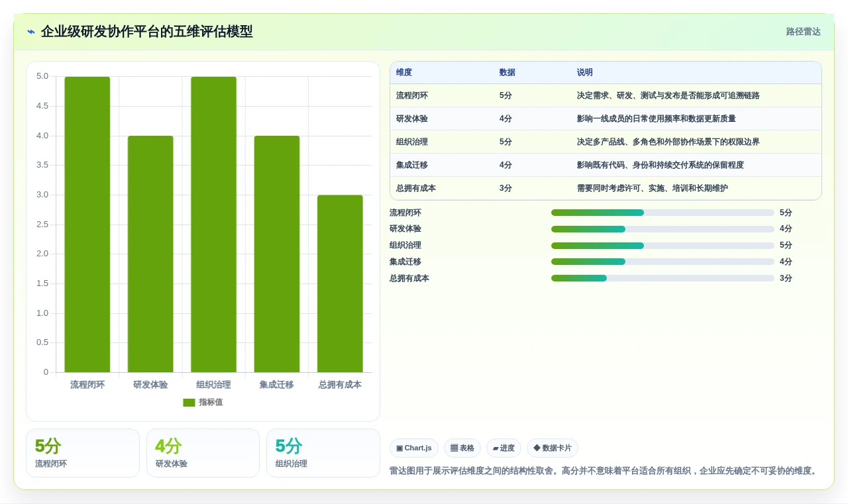Click the 3分 value beside 总拥有成本 progress bar
The image size is (848, 504).
point(786,278)
